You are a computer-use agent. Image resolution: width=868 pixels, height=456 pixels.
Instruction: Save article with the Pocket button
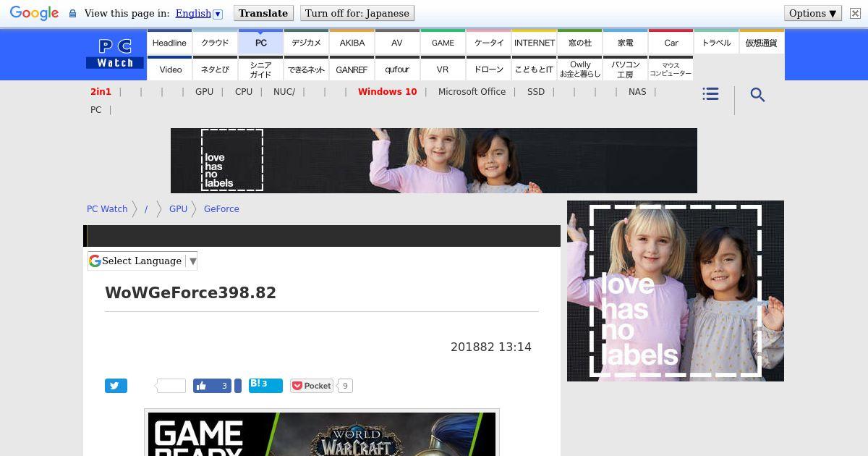(312, 386)
